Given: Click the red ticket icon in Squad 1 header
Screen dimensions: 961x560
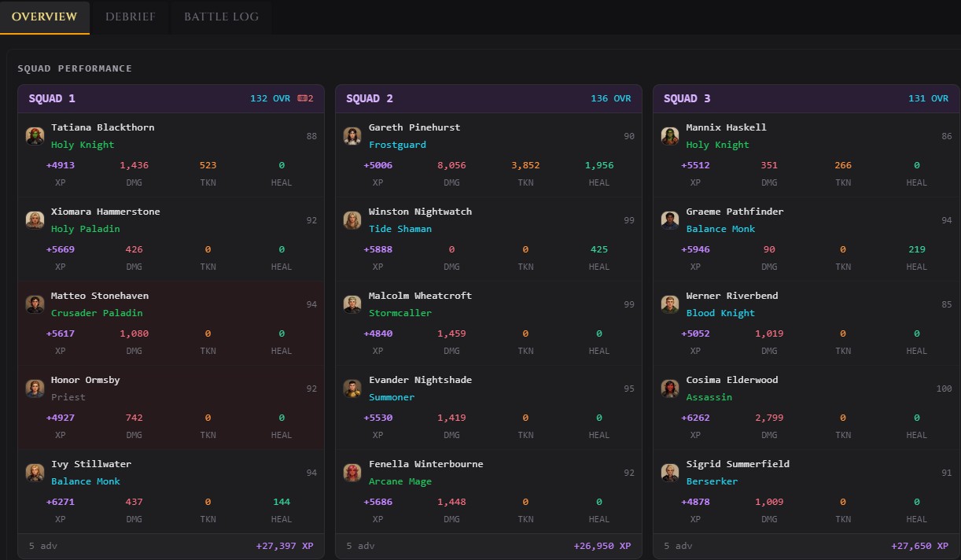Looking at the screenshot, I should [x=302, y=98].
